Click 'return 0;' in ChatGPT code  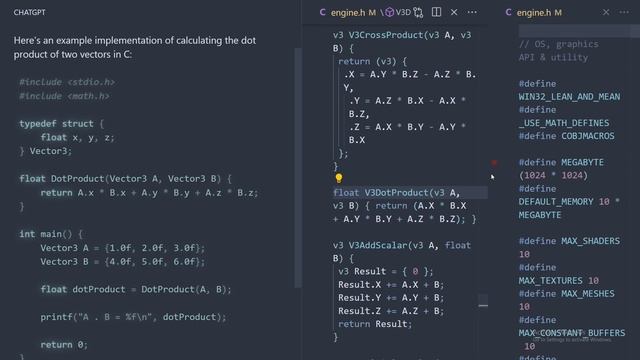64,344
